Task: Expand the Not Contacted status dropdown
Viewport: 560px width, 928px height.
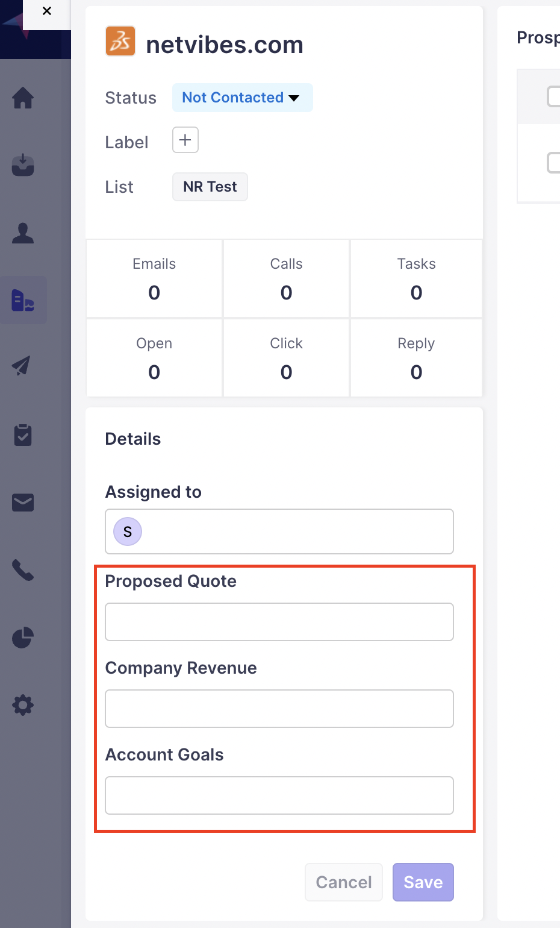Action: coord(242,98)
